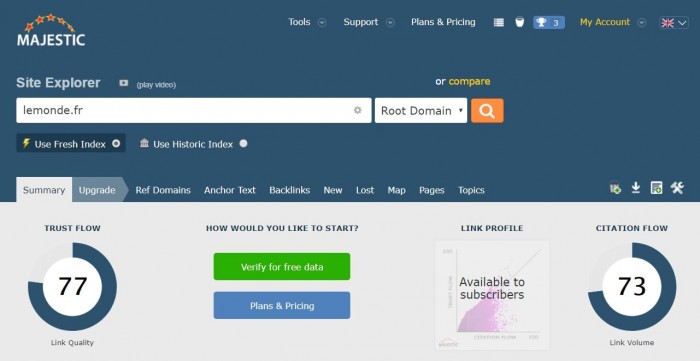The image size is (700, 361).
Task: Expand the Support menu arrow
Action: [x=390, y=23]
